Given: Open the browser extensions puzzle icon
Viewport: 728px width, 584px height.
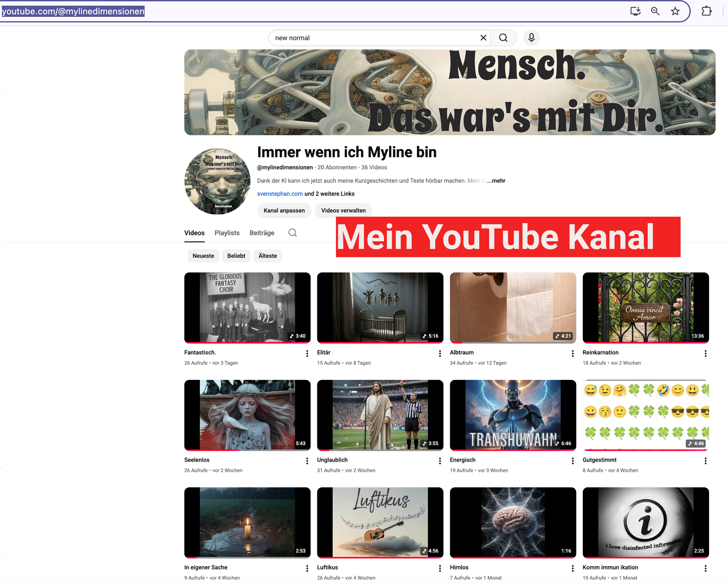Looking at the screenshot, I should pos(706,11).
